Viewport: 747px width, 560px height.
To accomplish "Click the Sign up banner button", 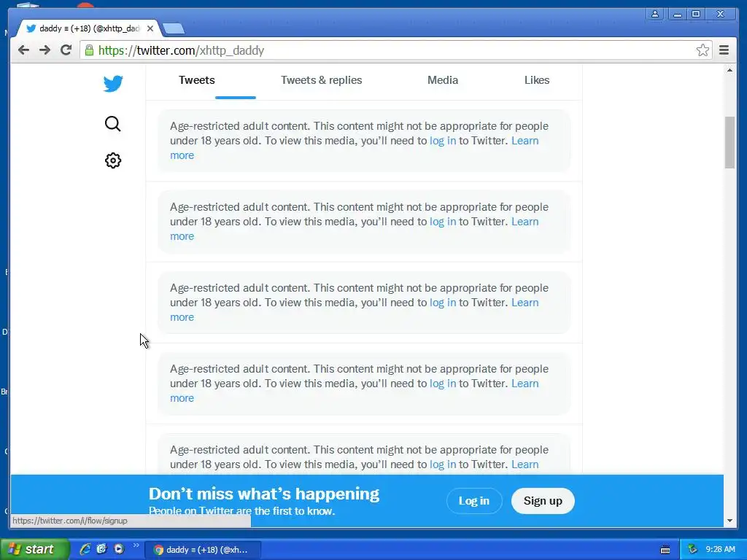I will coord(543,501).
